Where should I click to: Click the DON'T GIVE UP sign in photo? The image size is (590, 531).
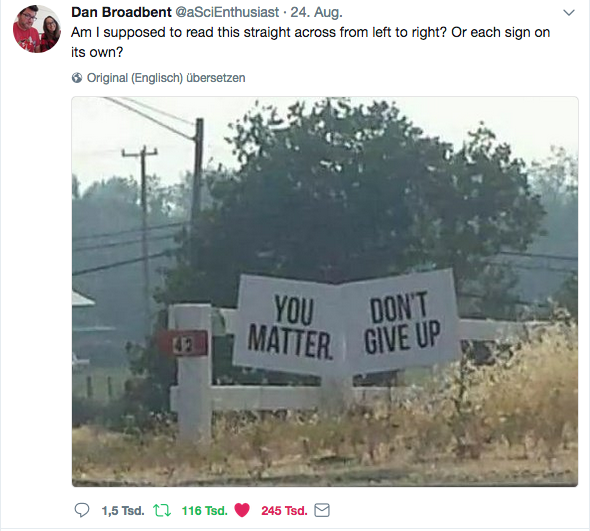(x=401, y=322)
